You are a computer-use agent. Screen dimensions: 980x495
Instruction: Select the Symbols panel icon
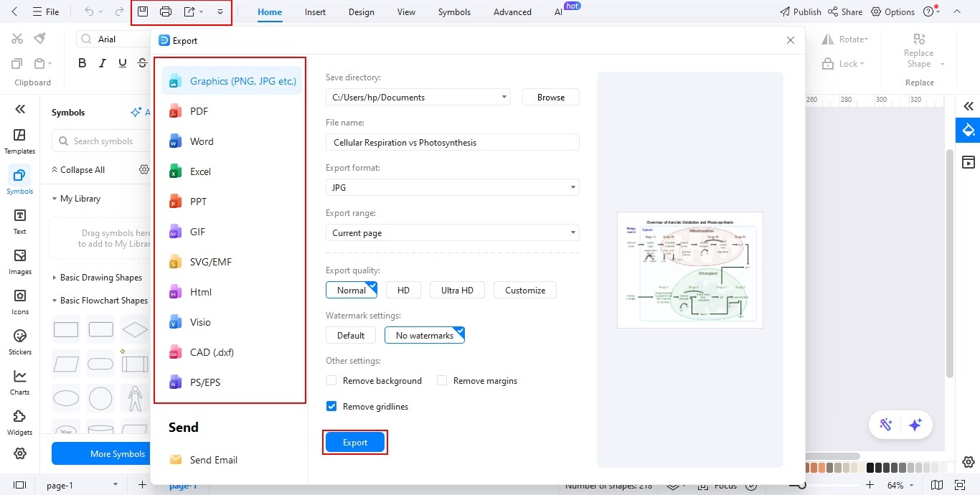point(19,179)
